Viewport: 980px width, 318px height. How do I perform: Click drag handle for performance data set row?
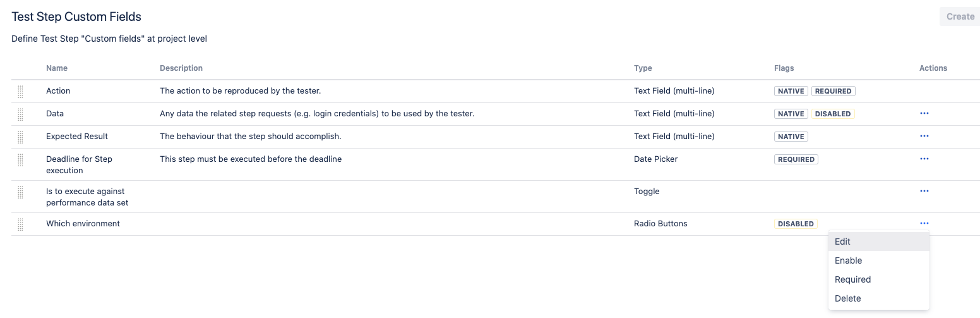[20, 192]
